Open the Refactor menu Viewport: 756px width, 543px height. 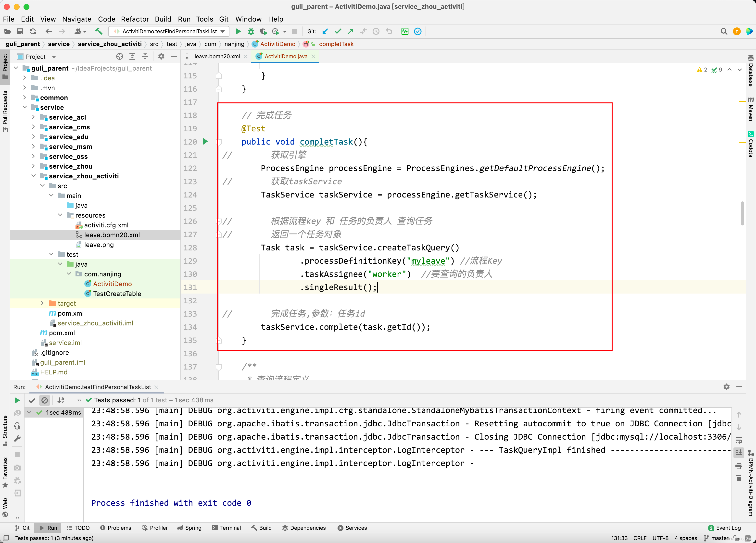click(135, 19)
